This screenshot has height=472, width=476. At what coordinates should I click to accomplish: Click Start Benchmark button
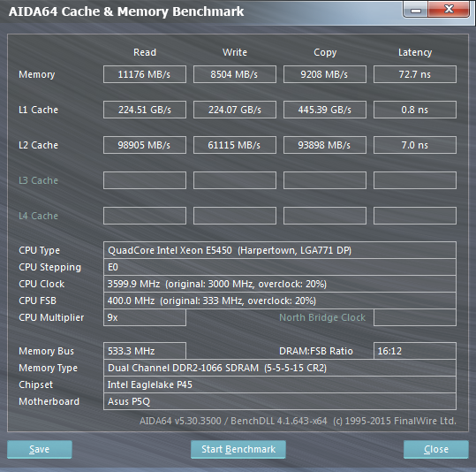(x=238, y=449)
